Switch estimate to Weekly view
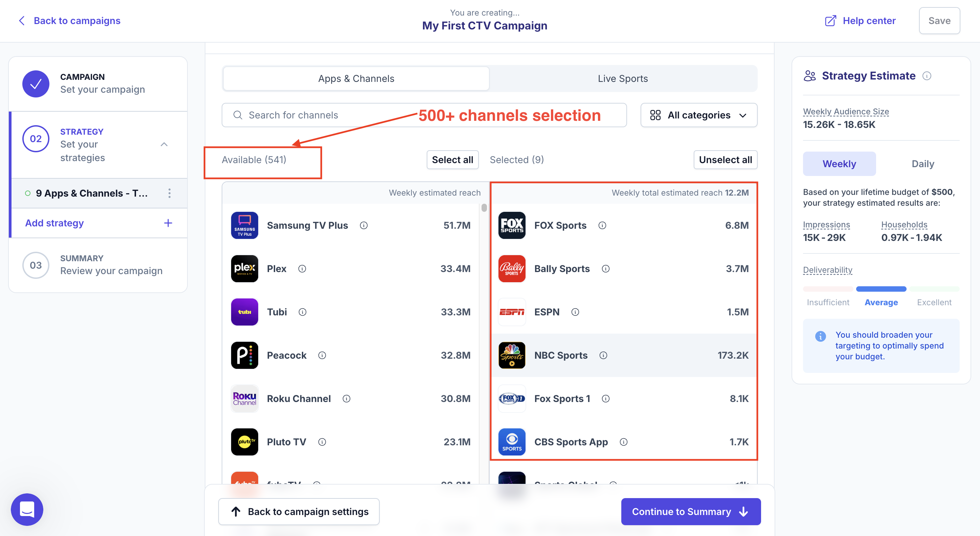 [839, 164]
